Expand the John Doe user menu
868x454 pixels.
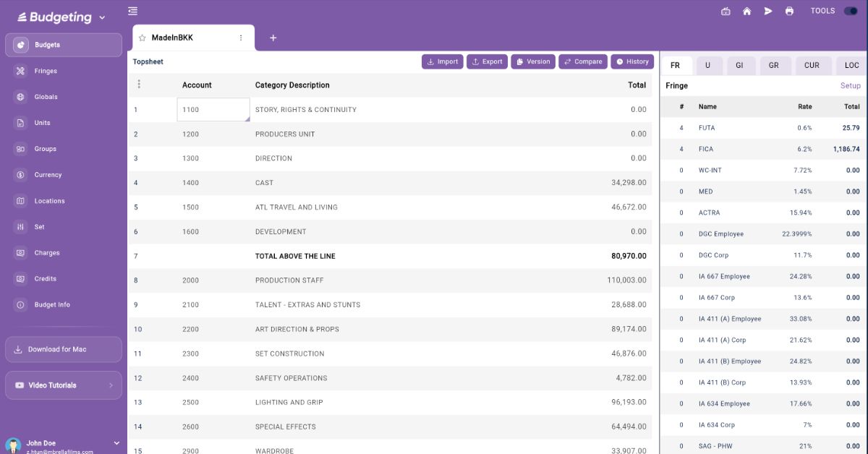click(116, 442)
